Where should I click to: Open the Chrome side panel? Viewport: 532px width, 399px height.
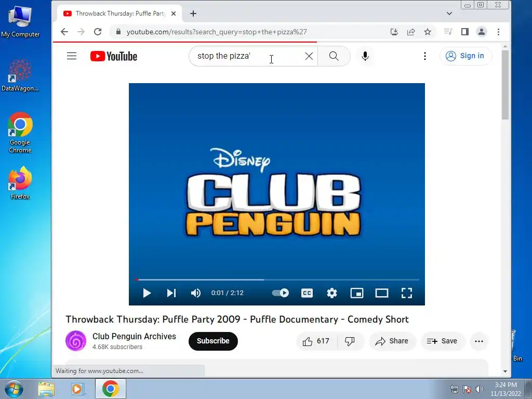465,32
